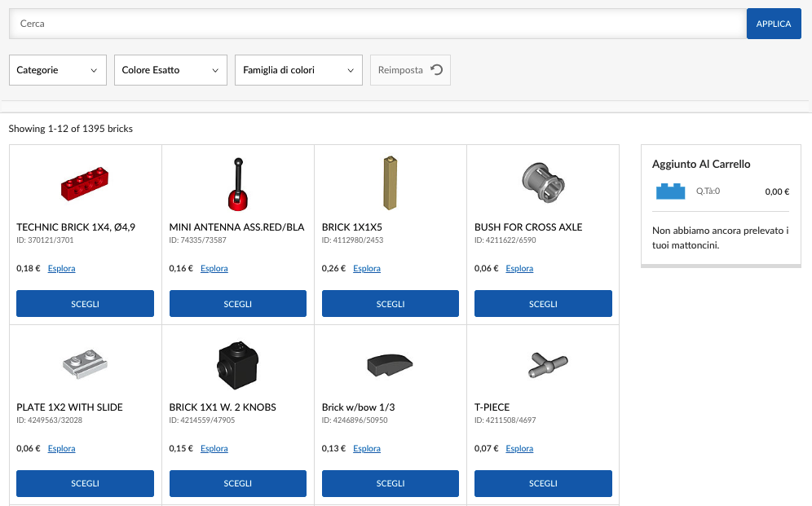Select the Mini Antenna red/black image
812x506 pixels.
pos(238,183)
